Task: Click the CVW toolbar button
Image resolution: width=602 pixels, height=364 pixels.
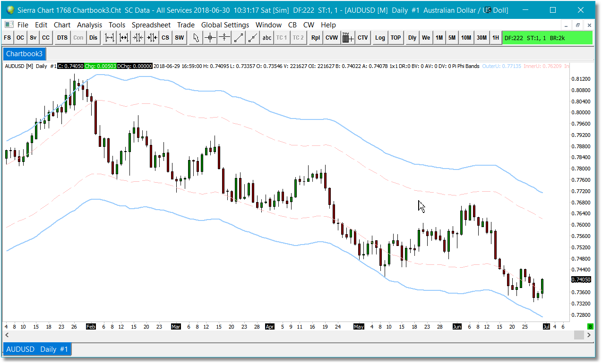Action: coord(332,38)
